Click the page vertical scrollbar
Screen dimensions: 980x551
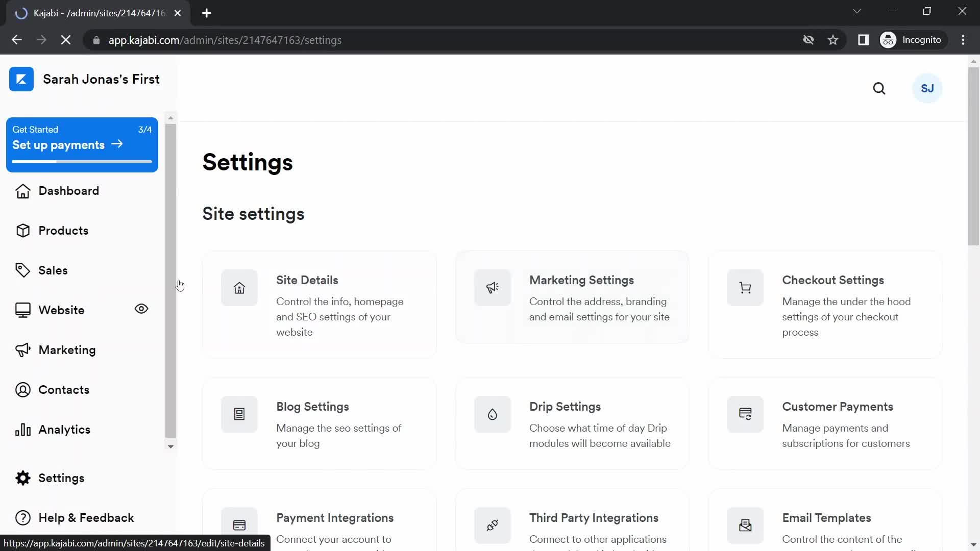[x=973, y=156]
